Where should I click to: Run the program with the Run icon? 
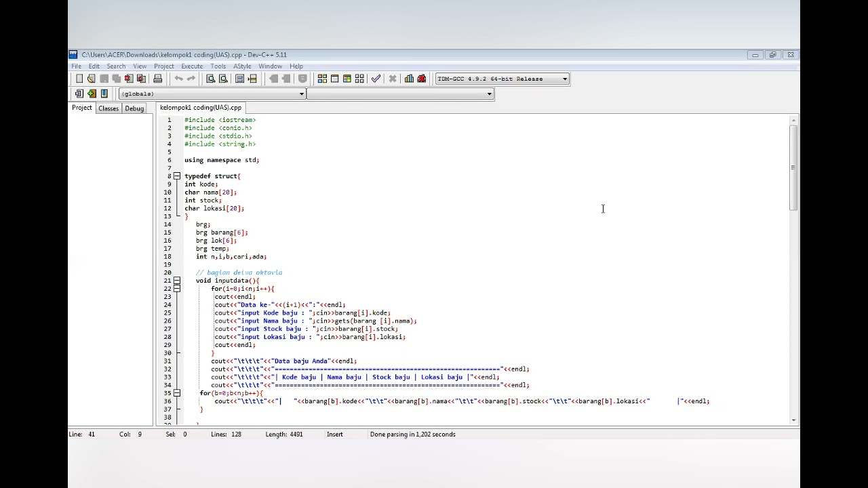pos(334,79)
